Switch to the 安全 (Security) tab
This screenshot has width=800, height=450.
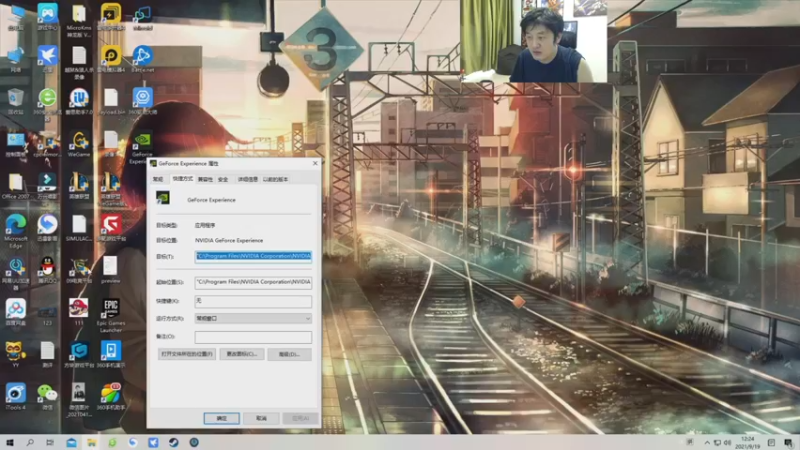click(223, 179)
